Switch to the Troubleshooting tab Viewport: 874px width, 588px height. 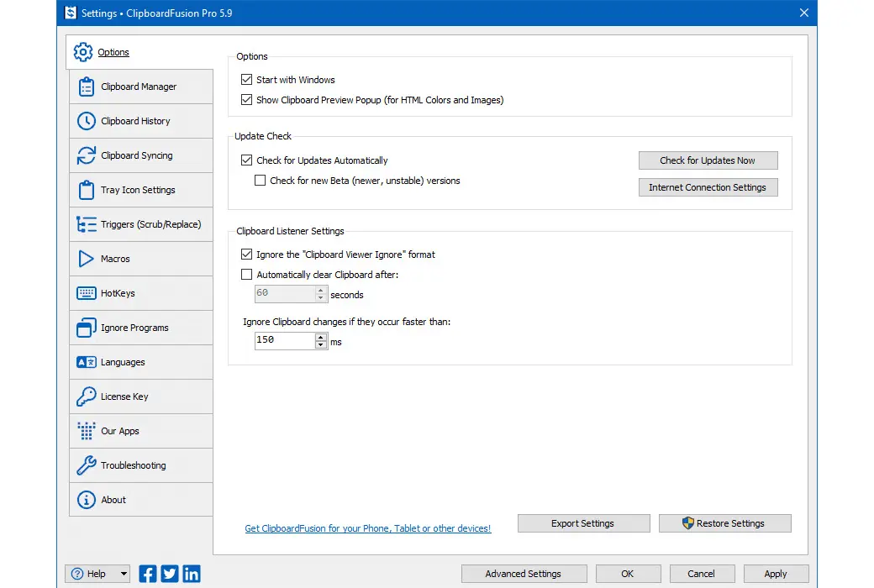click(x=141, y=465)
